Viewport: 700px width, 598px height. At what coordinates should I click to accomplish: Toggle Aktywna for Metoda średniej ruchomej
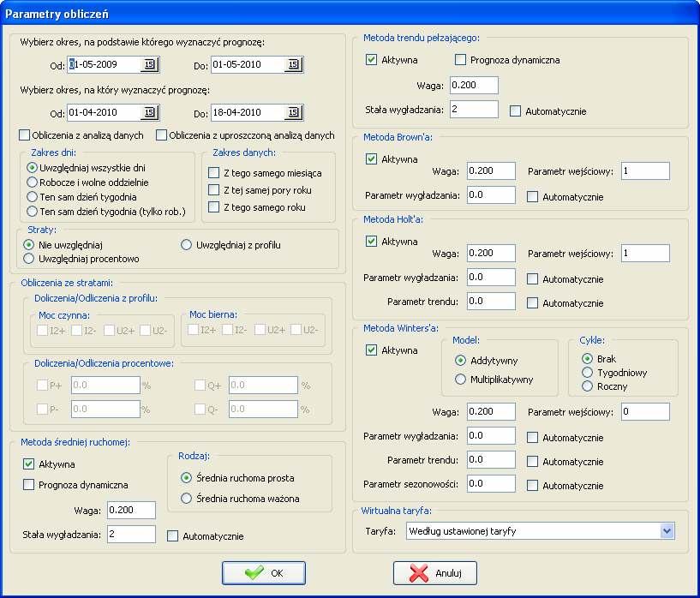pyautogui.click(x=28, y=464)
